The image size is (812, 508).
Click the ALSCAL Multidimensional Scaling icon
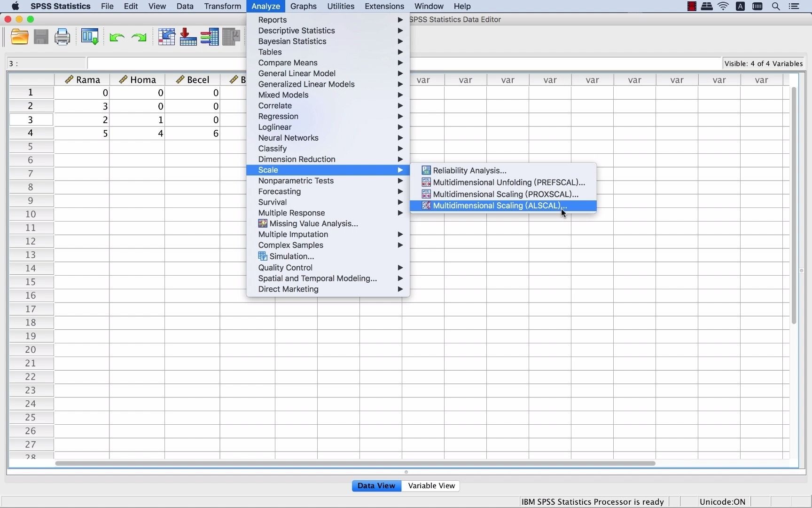[x=426, y=206]
